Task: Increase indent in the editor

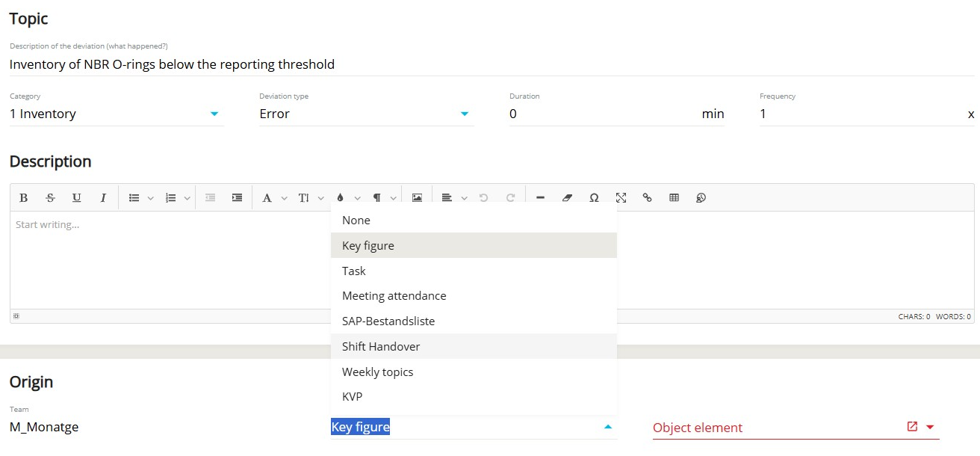Action: pyautogui.click(x=237, y=198)
